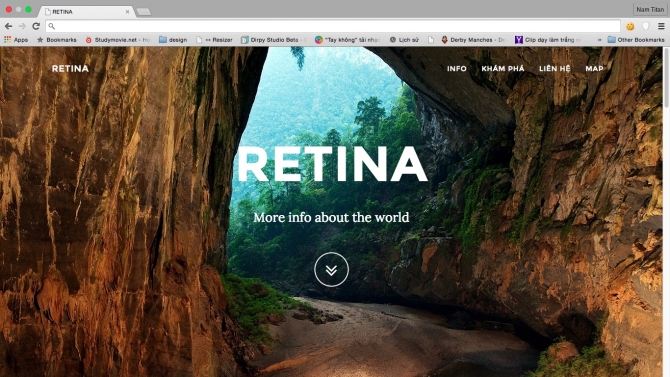670x377 pixels.
Task: Click the RETINA site logo
Action: pyautogui.click(x=70, y=68)
